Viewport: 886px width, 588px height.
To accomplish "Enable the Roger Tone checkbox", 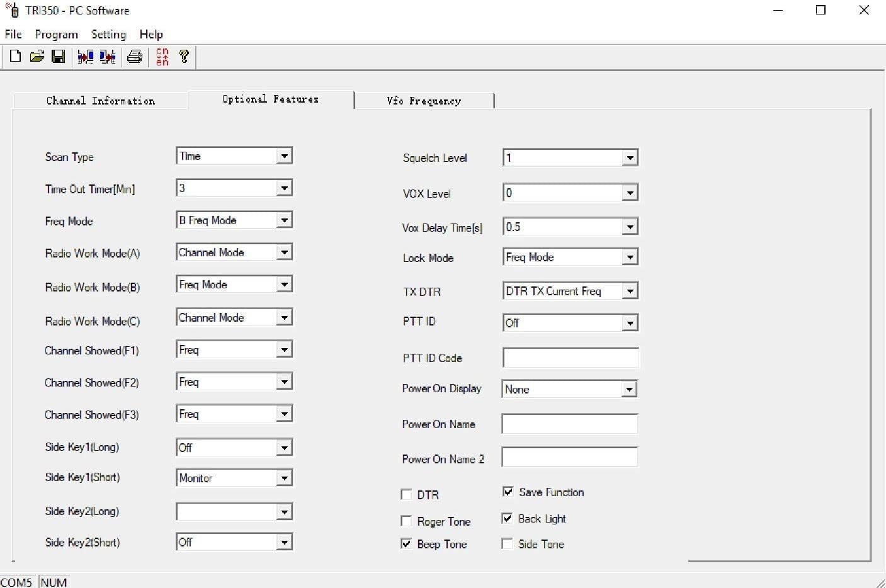I will point(406,521).
